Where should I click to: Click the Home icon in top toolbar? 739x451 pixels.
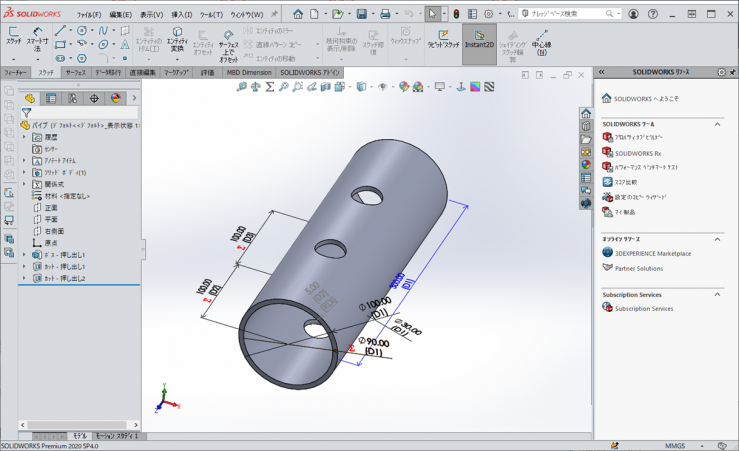[x=299, y=14]
